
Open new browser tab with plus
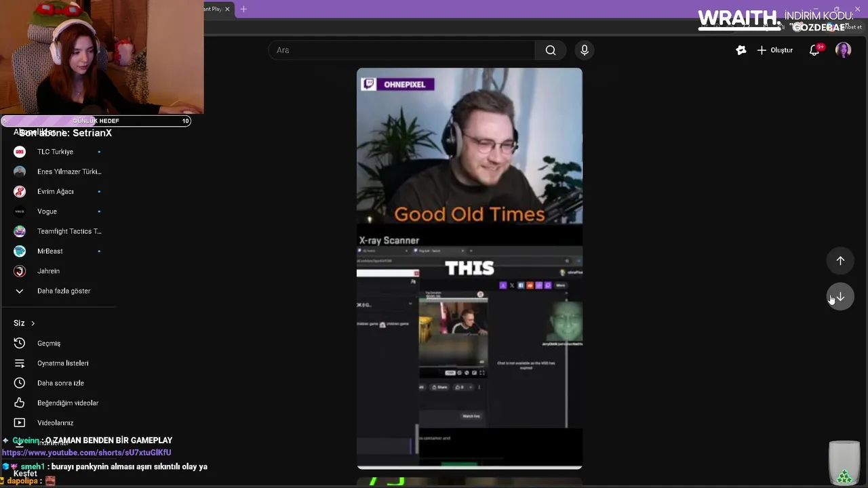243,9
